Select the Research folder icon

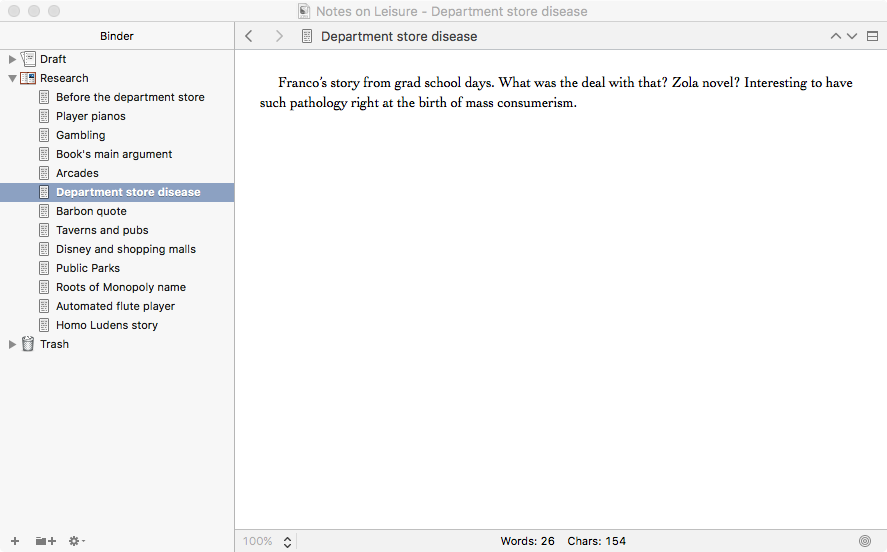click(28, 78)
